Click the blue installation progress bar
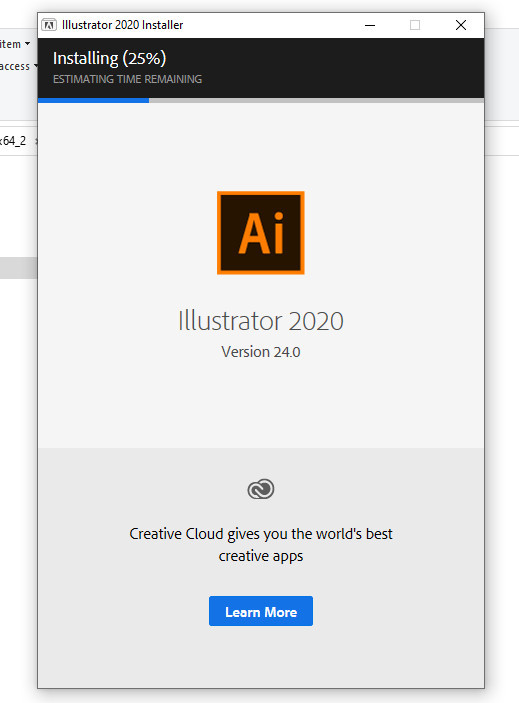 coord(261,100)
